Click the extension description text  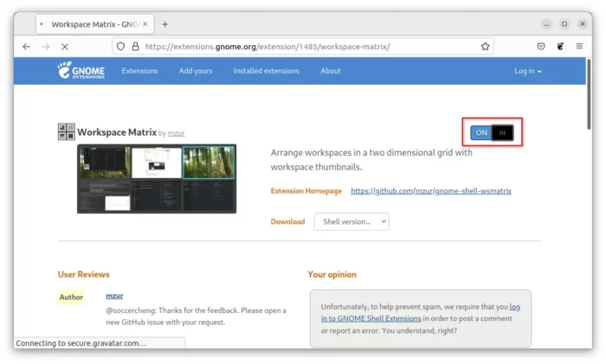coord(371,160)
